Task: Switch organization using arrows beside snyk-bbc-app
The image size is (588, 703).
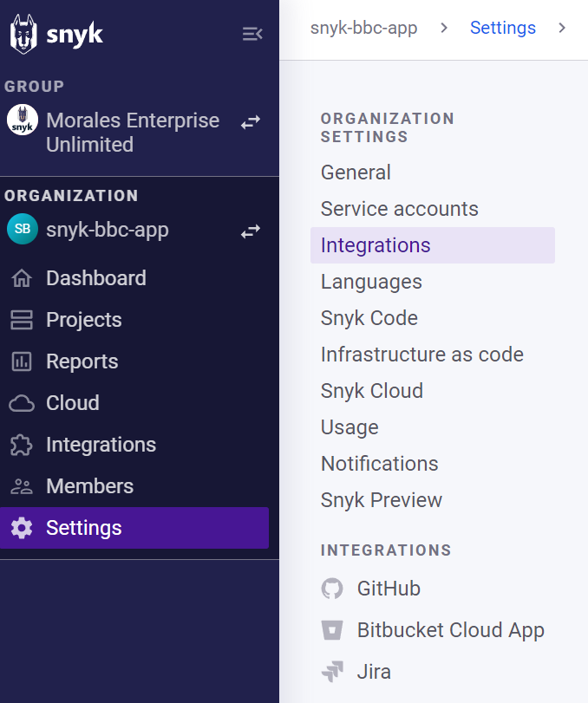Action: [251, 231]
